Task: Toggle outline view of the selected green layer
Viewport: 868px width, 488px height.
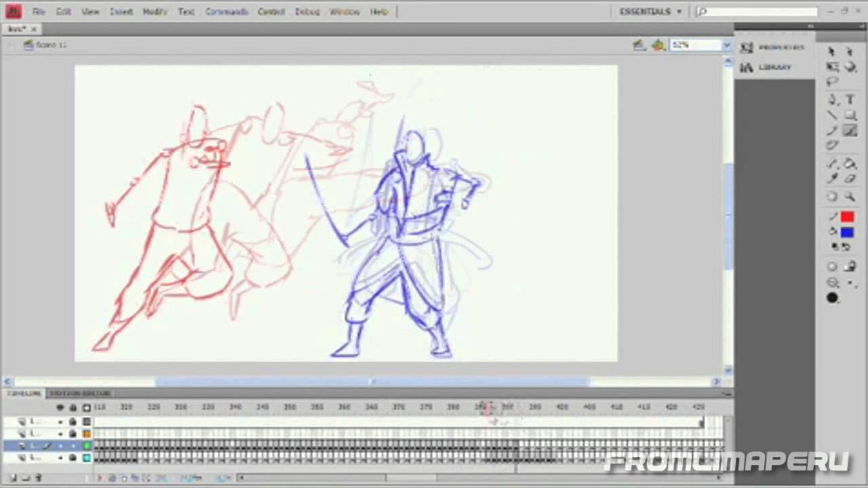Action: tap(87, 445)
